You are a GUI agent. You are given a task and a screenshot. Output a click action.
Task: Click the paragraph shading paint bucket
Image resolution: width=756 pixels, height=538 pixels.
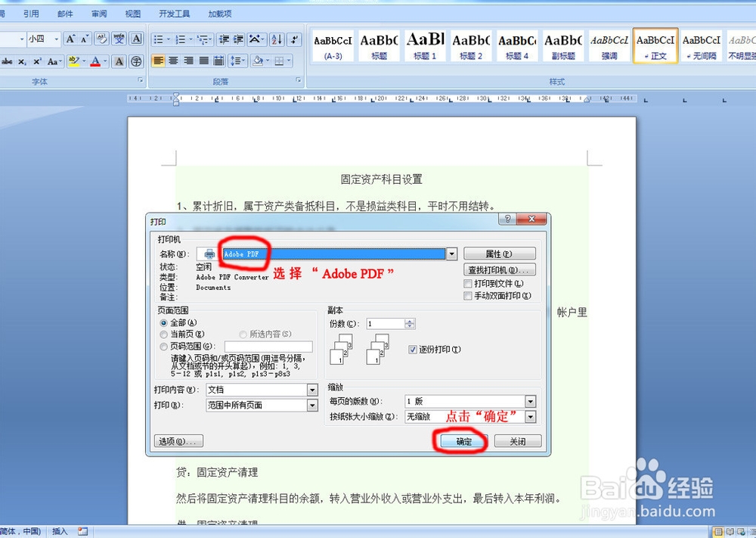(x=258, y=61)
